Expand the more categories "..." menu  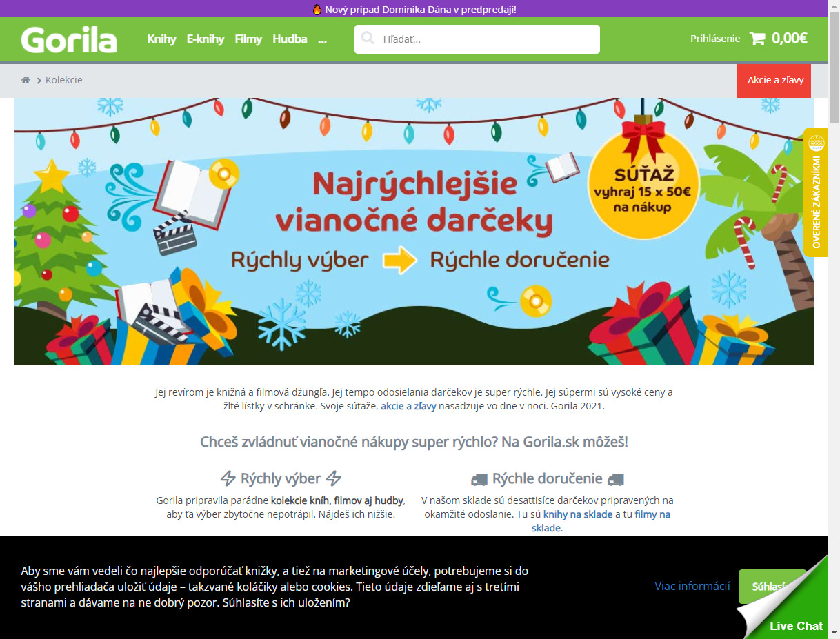click(322, 39)
